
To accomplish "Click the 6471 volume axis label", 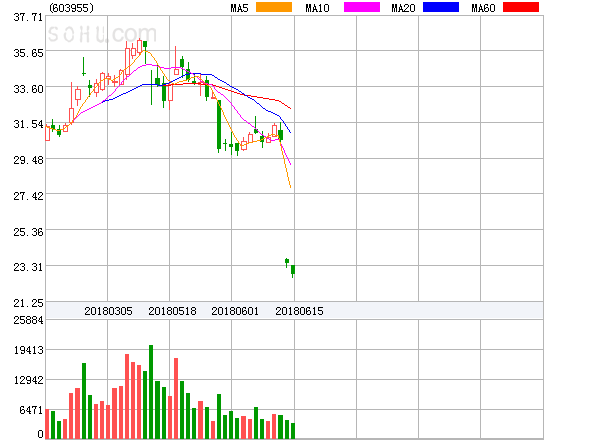I will click(x=31, y=410).
